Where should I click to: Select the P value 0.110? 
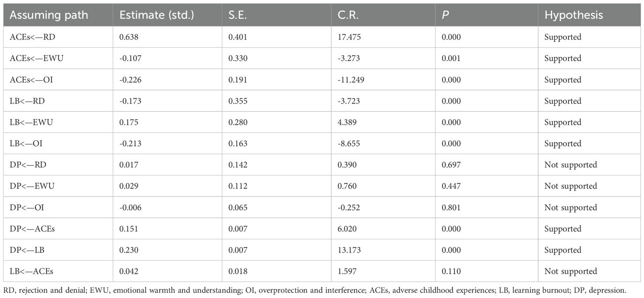tap(451, 271)
